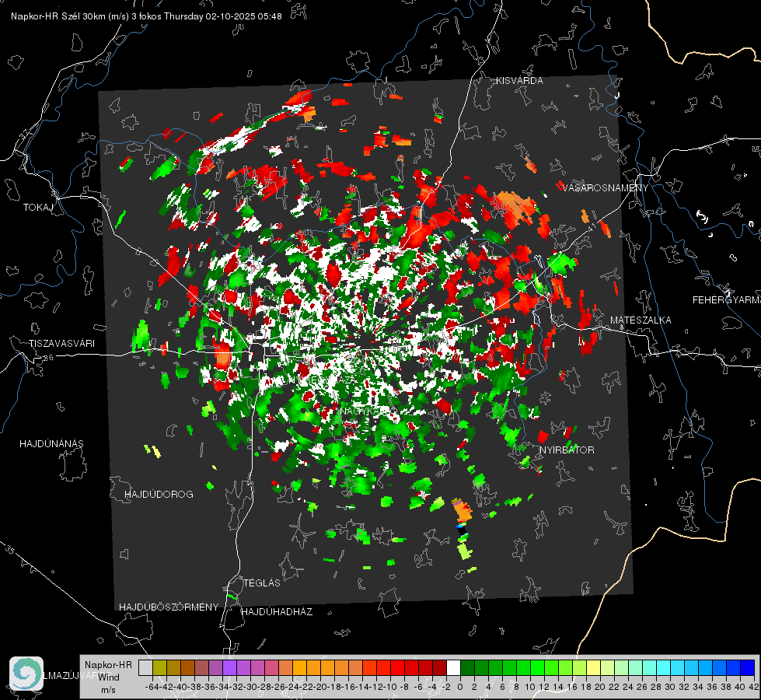761x700 pixels.
Task: Click the -64 value on the legend scale
Action: coord(152,687)
